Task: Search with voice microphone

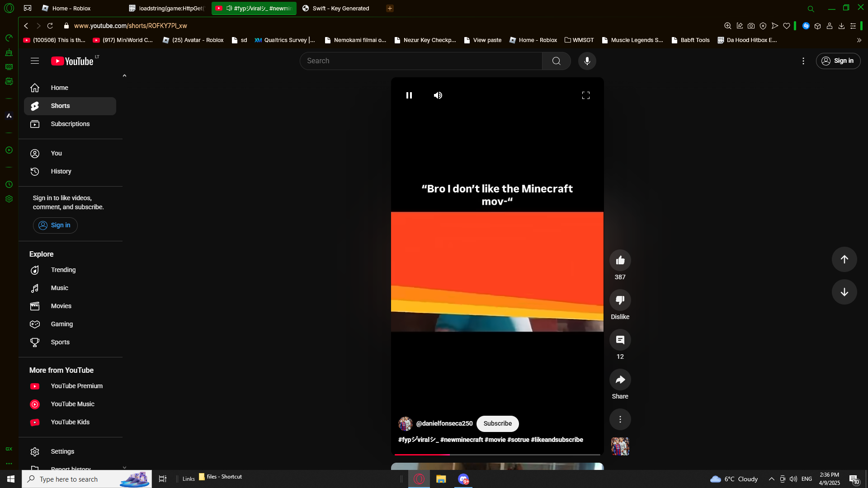Action: (587, 61)
